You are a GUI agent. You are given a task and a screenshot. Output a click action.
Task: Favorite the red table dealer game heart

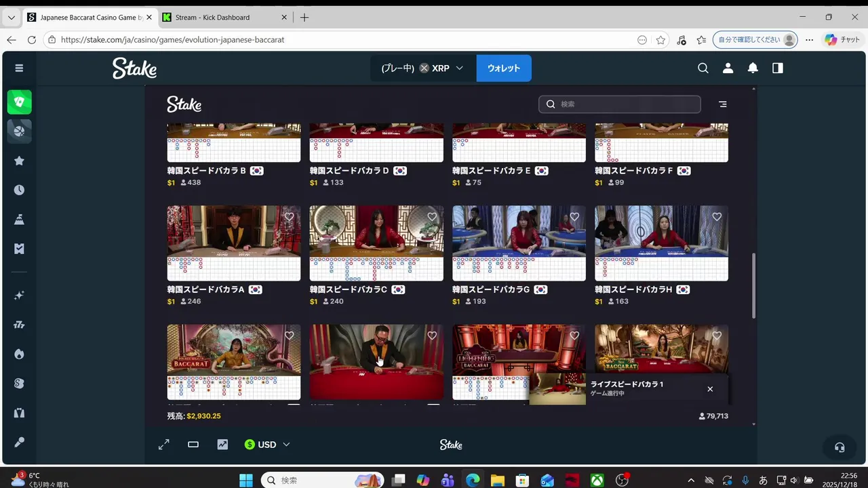[432, 335]
